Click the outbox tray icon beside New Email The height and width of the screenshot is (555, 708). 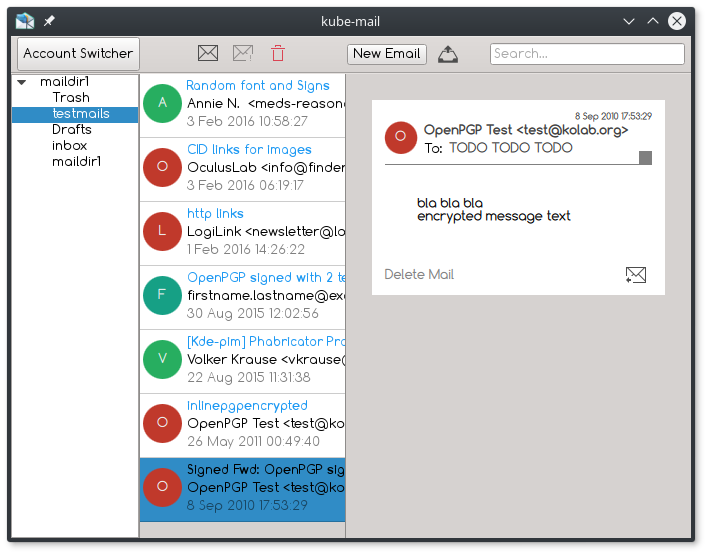[x=448, y=54]
